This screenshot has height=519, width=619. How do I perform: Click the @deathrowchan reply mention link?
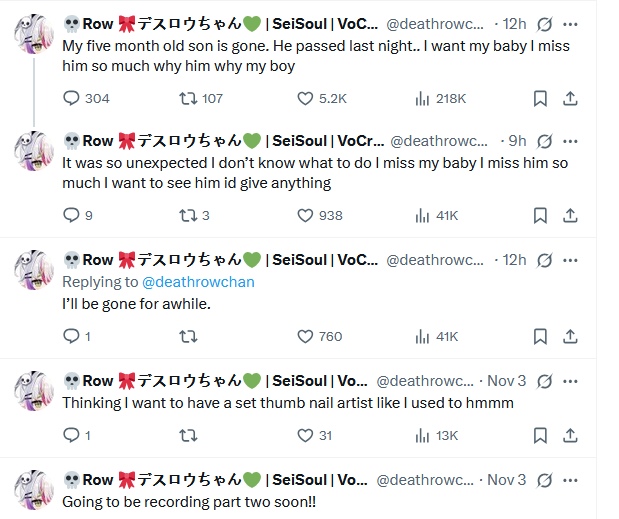[200, 282]
